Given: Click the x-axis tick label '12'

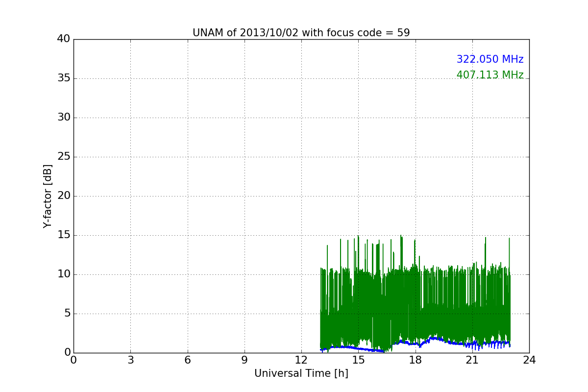Looking at the screenshot, I should [x=301, y=360].
